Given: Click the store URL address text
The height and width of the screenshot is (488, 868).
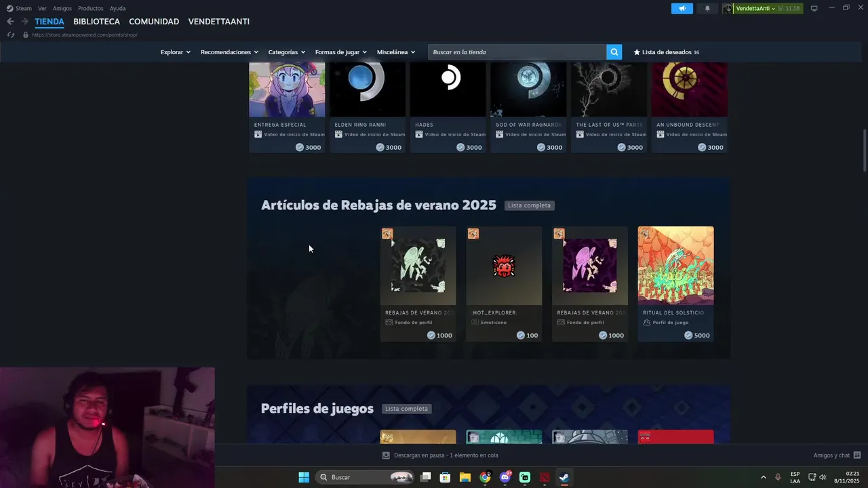Looking at the screenshot, I should coord(84,35).
